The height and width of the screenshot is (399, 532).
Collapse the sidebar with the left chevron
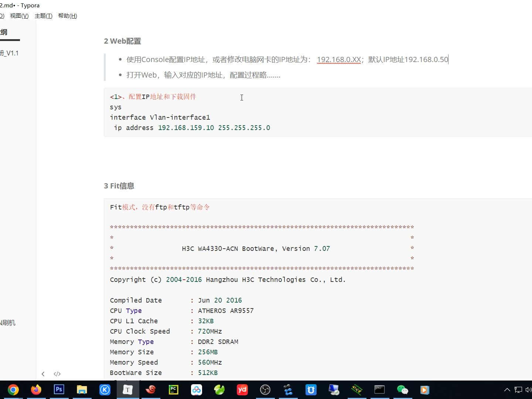pos(43,374)
